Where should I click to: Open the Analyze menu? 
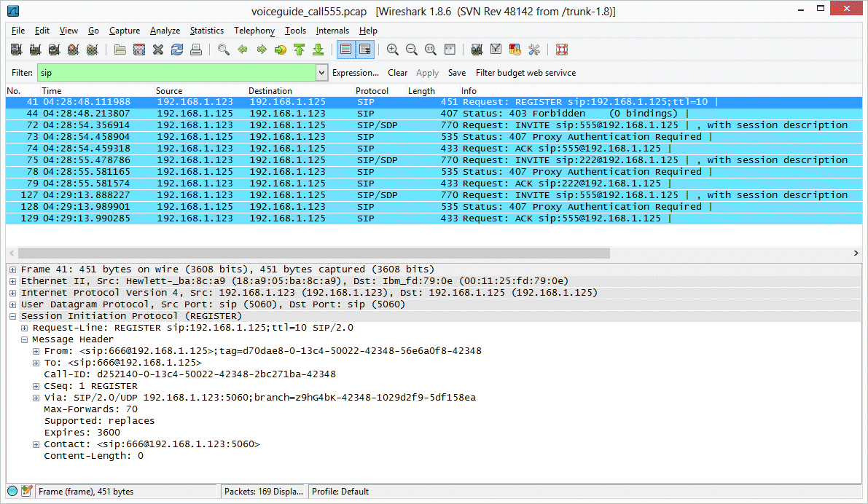[165, 31]
